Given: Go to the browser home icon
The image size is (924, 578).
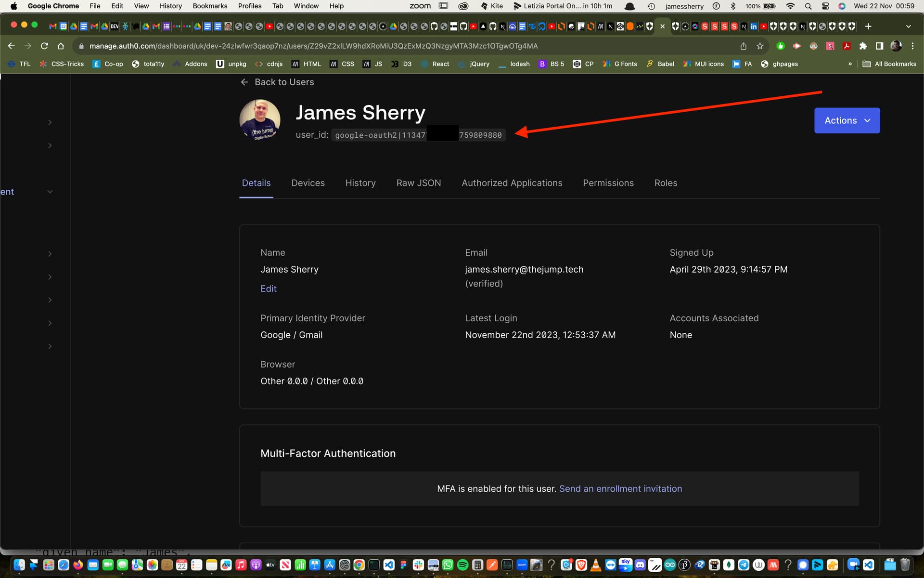Looking at the screenshot, I should (61, 46).
